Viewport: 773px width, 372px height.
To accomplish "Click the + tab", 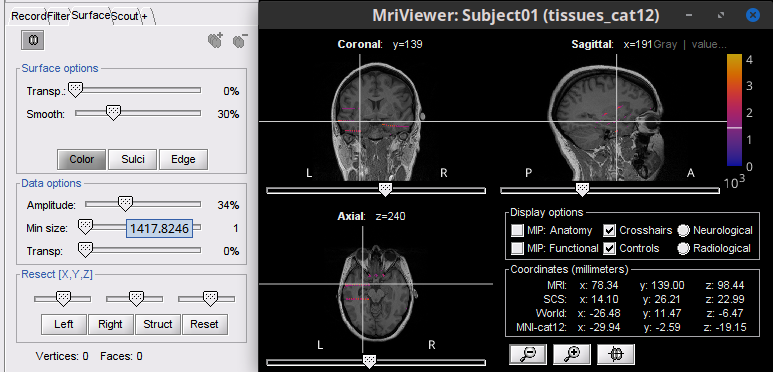I will pos(144,16).
